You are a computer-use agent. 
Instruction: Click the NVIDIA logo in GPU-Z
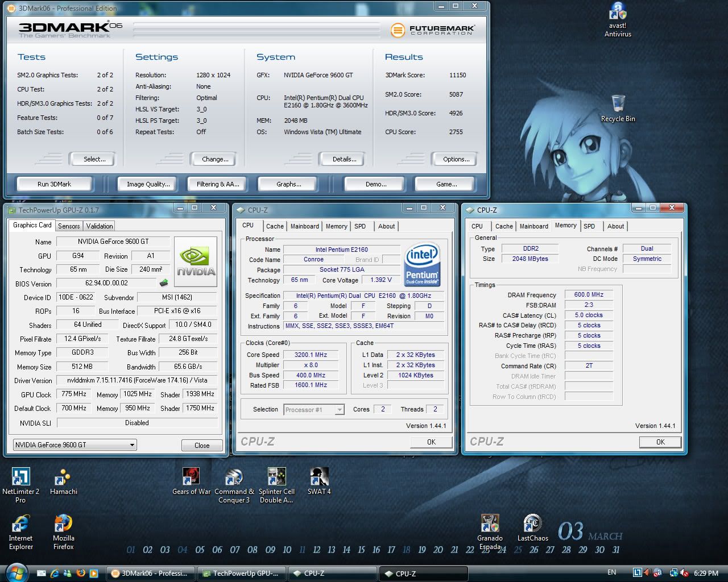(x=195, y=261)
